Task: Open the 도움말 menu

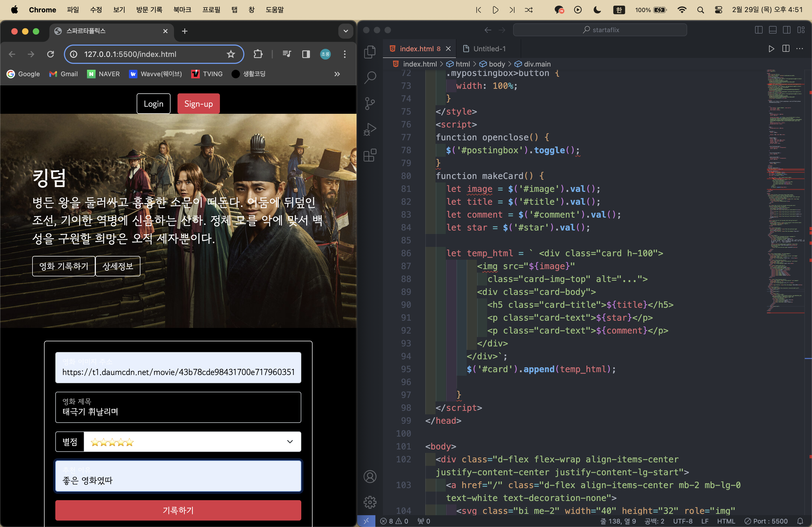Action: click(275, 10)
